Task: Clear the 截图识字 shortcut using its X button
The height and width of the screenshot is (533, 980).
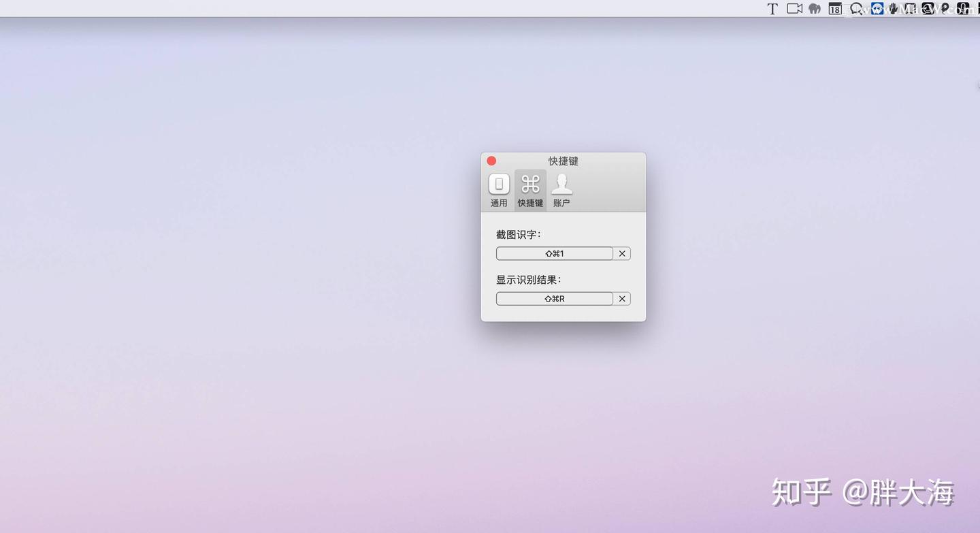Action: [621, 253]
